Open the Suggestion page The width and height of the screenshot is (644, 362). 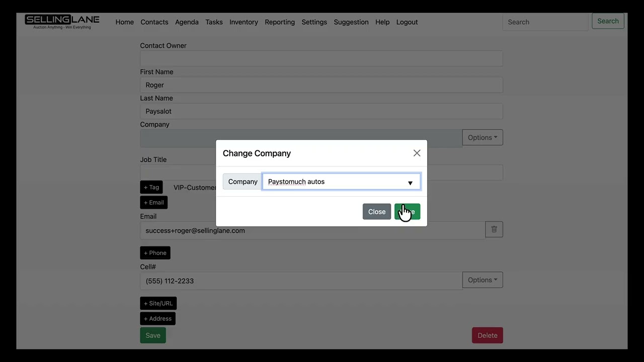[351, 22]
